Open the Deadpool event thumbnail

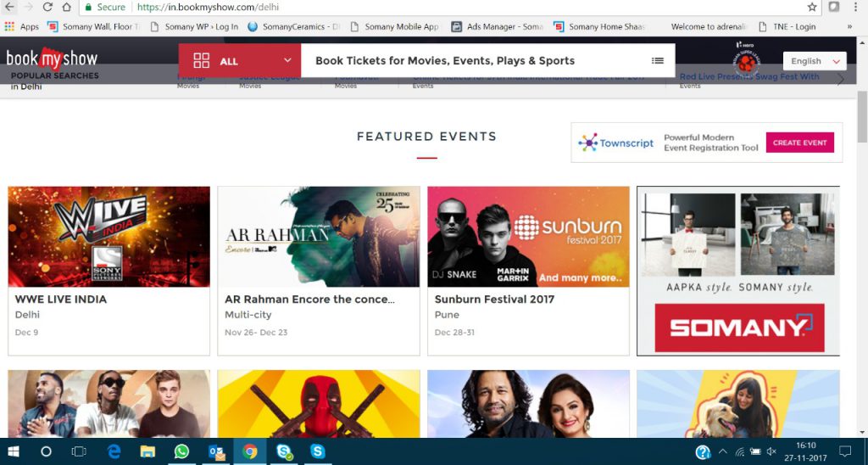click(x=319, y=404)
